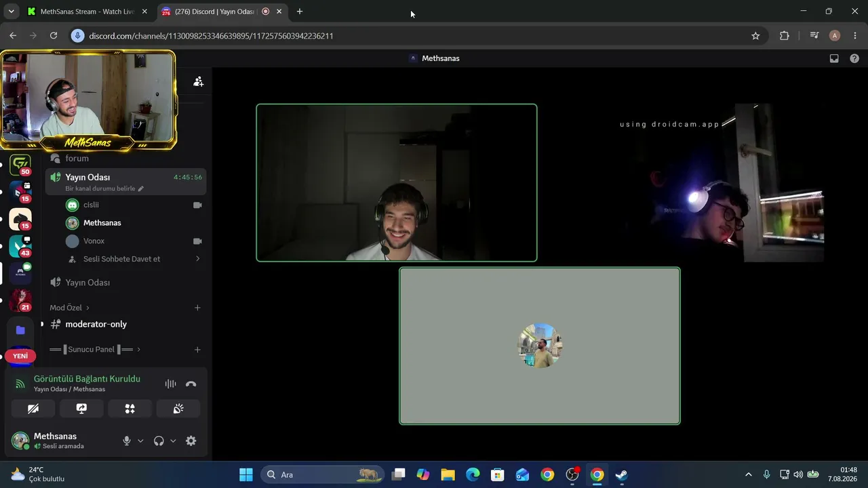Reload the Discord page
868x488 pixels.
[54, 36]
